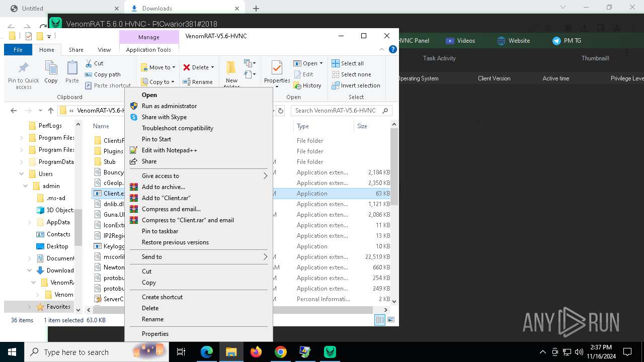Click the volume tray icon
This screenshot has width=644, height=362.
click(579, 352)
